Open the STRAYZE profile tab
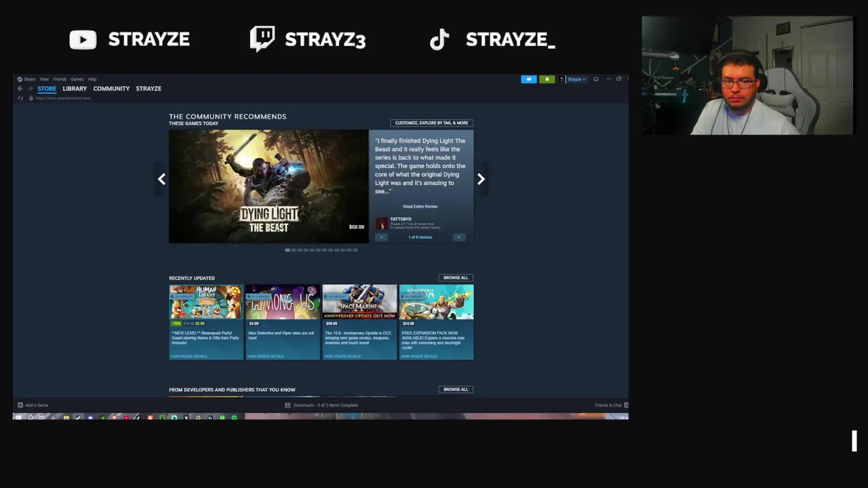The width and height of the screenshot is (868, 488). pyautogui.click(x=149, y=89)
